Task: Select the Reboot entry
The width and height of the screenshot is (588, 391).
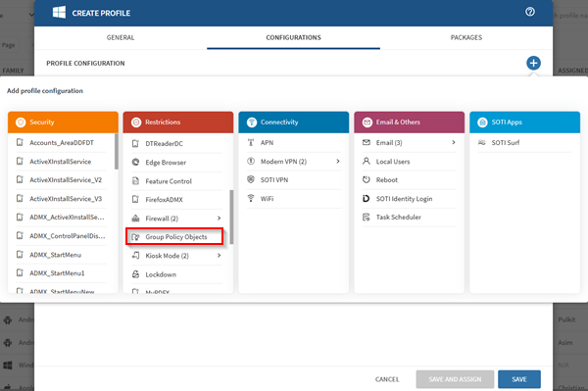Action: point(409,179)
